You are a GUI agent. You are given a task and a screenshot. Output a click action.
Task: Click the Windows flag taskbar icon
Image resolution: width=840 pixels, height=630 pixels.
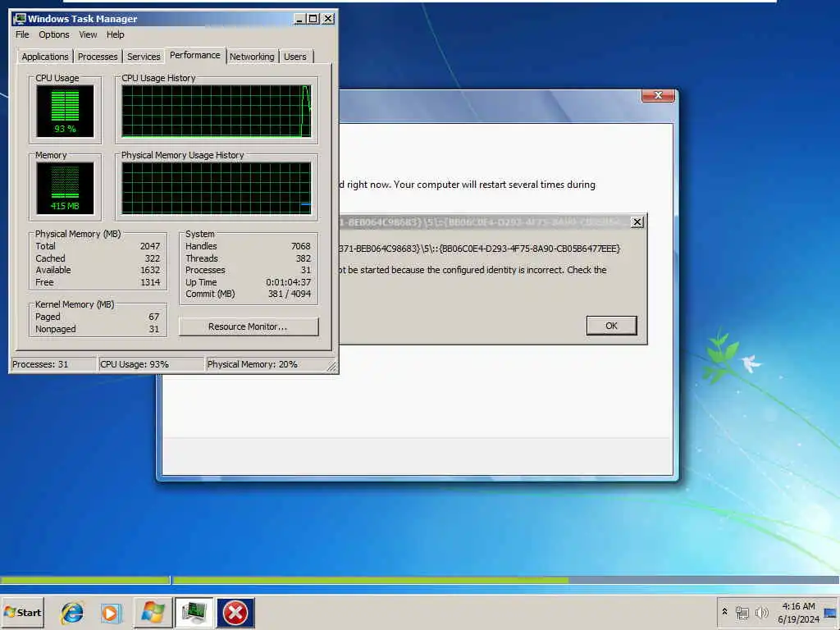pyautogui.click(x=153, y=612)
